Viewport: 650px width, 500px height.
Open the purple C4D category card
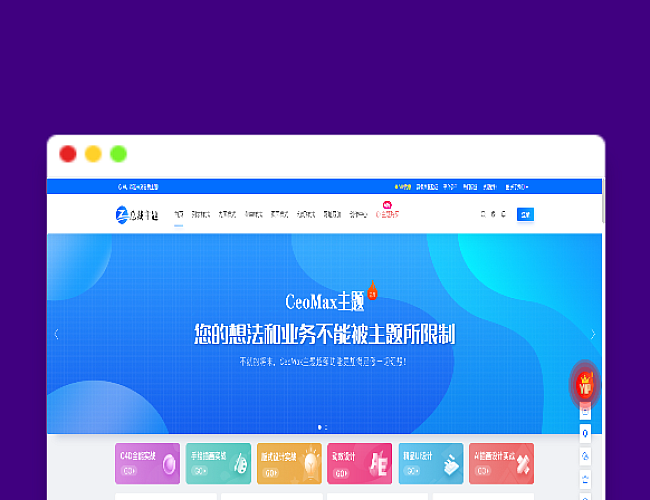coord(148,464)
